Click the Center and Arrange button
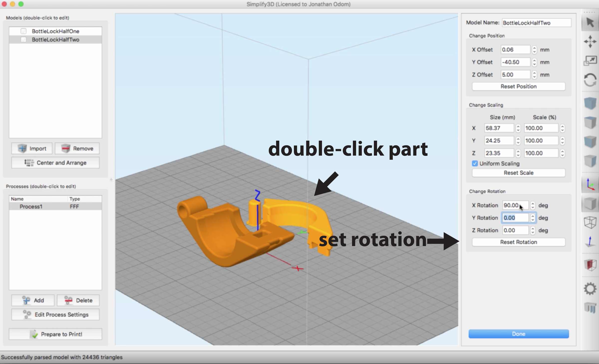The image size is (599, 364). [x=55, y=163]
